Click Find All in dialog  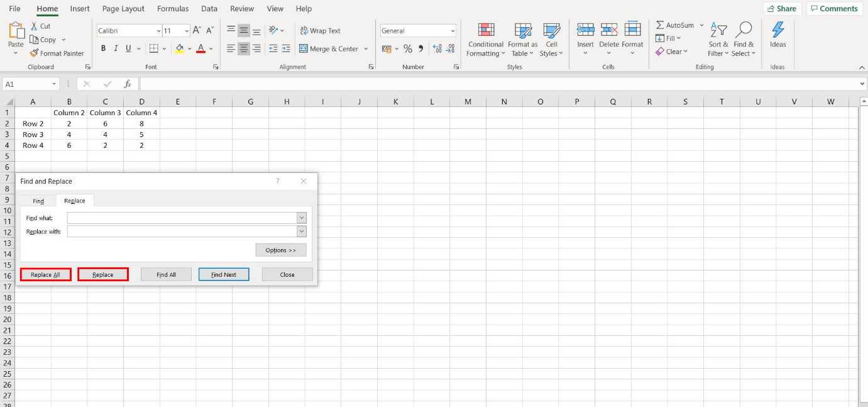click(166, 274)
